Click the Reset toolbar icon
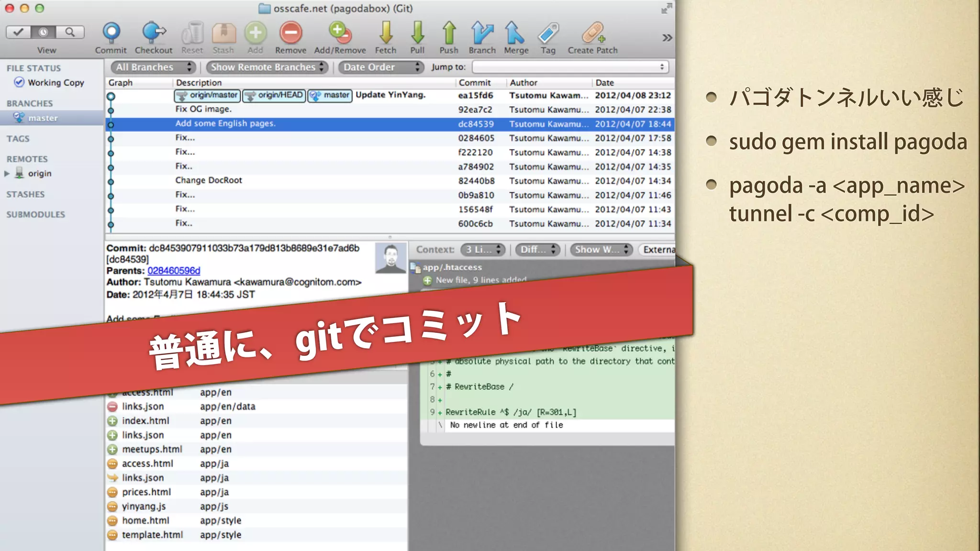The width and height of the screenshot is (980, 551). click(192, 33)
